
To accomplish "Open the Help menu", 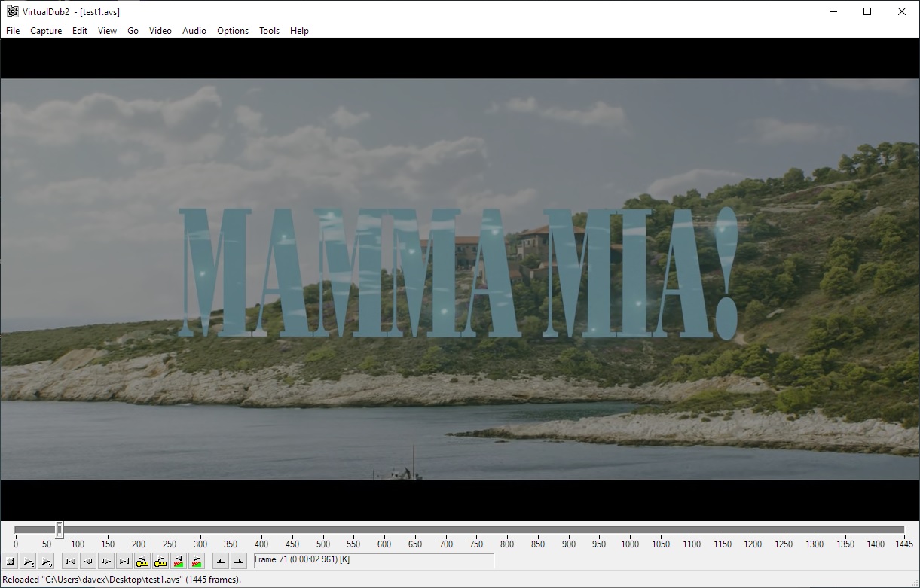I will [x=299, y=31].
